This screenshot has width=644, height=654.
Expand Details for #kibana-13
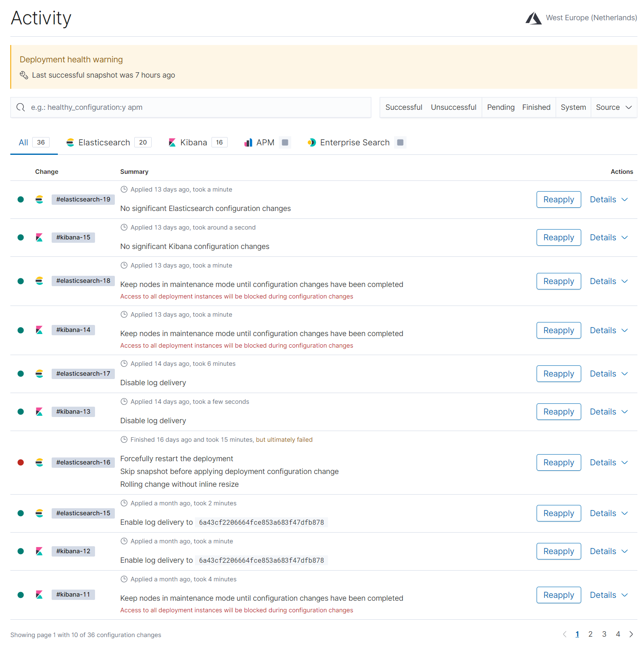(609, 412)
